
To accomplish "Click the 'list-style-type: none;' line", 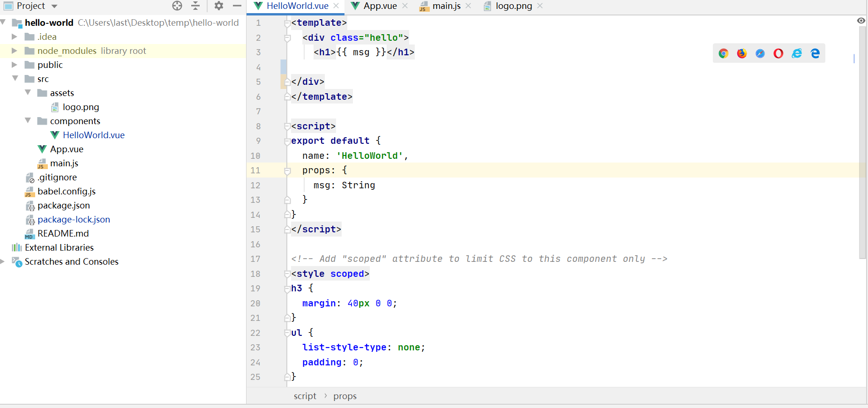I will [364, 348].
